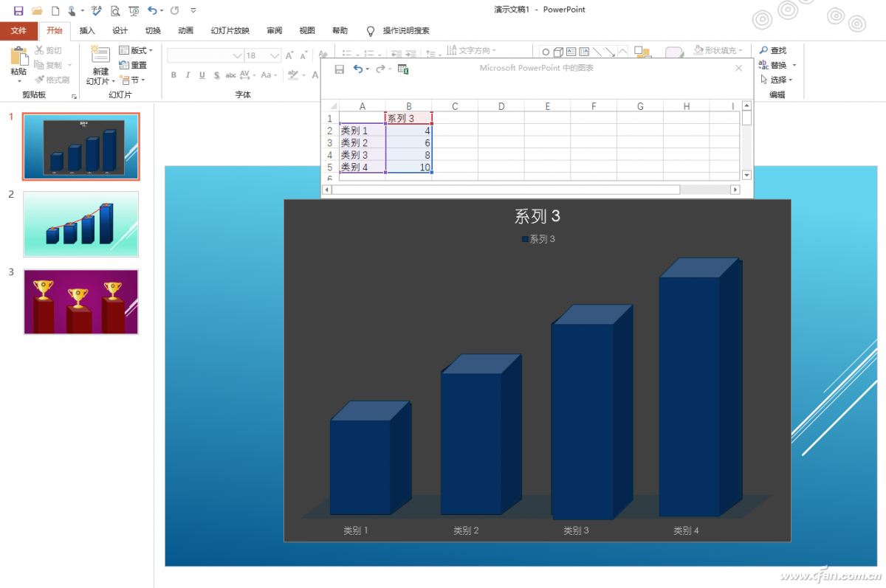
Task: Open the font size 18 dropdown
Action: 275,55
